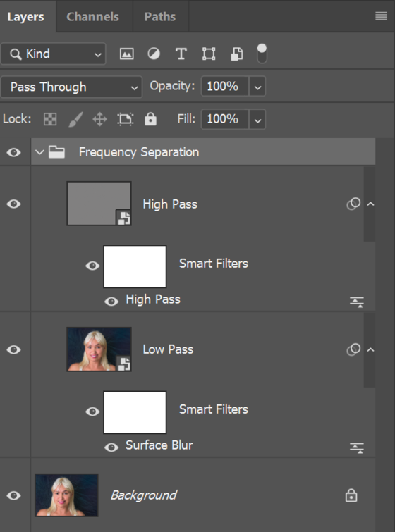Filter for smart objects icon
Viewport: 395px width, 532px height.
(x=237, y=54)
